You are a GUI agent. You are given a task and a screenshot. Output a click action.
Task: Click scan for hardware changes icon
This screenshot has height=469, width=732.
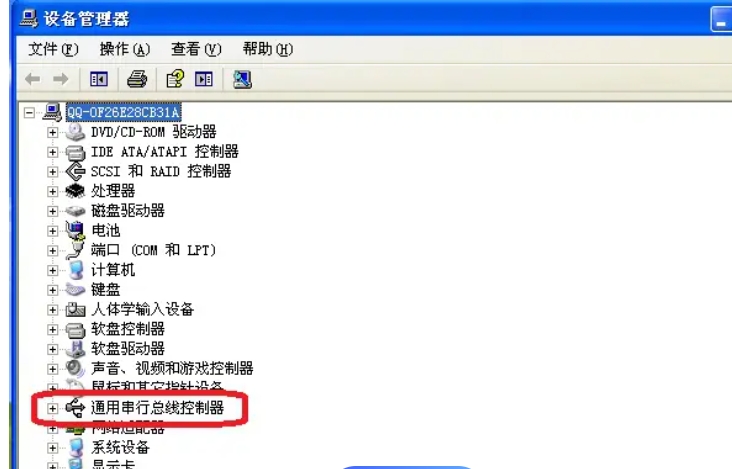click(x=242, y=79)
